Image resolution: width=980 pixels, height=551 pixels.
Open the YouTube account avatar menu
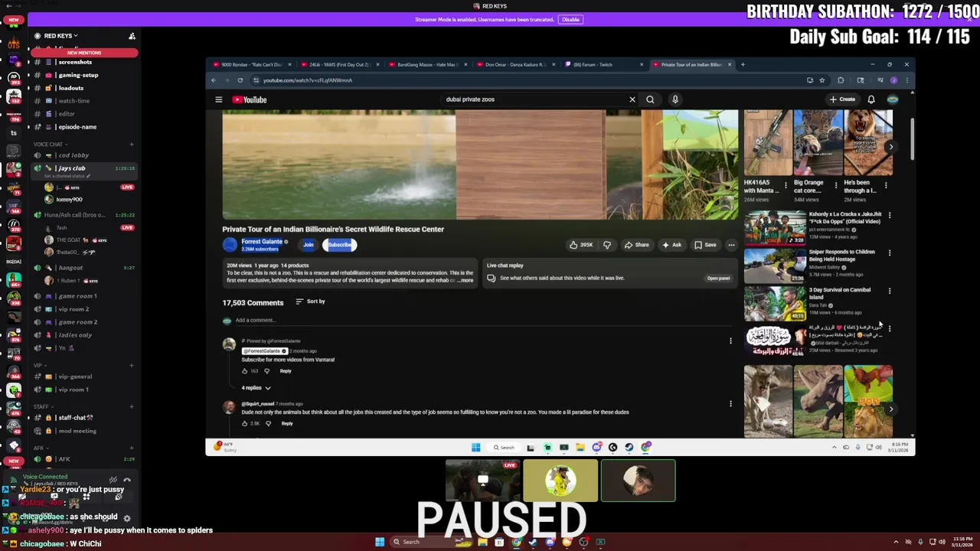coord(893,99)
